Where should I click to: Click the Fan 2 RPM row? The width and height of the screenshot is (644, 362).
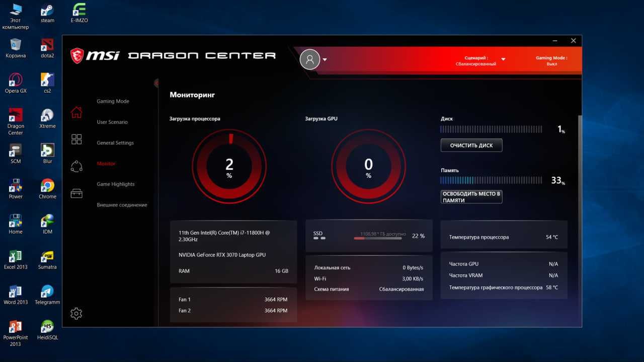(x=233, y=311)
